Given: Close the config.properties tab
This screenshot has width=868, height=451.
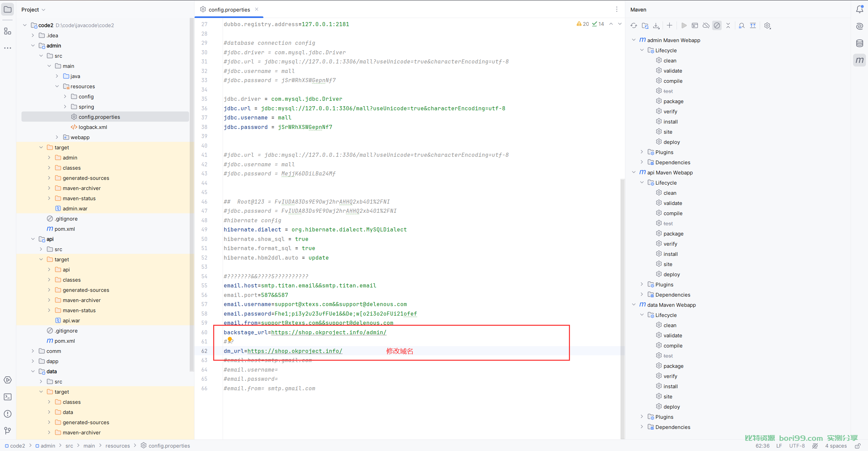Looking at the screenshot, I should click(x=257, y=9).
